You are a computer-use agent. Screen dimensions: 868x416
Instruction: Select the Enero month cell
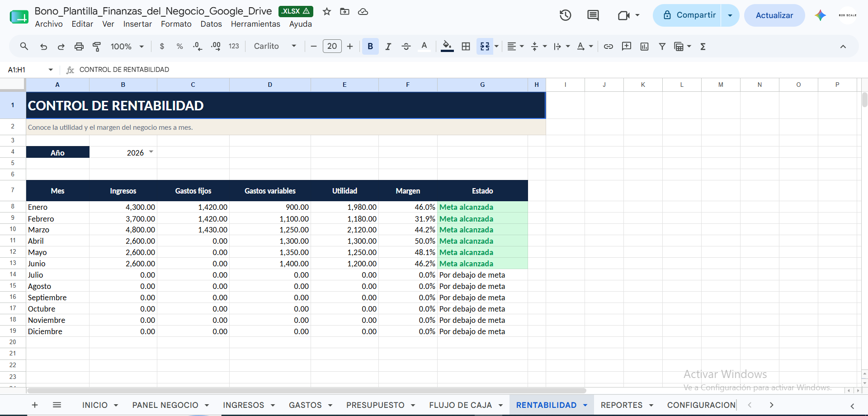pos(57,207)
